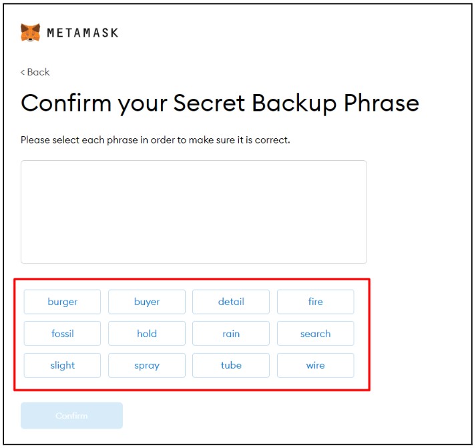The width and height of the screenshot is (476, 448).
Task: Click the left chevron beside Back
Action: (x=23, y=72)
